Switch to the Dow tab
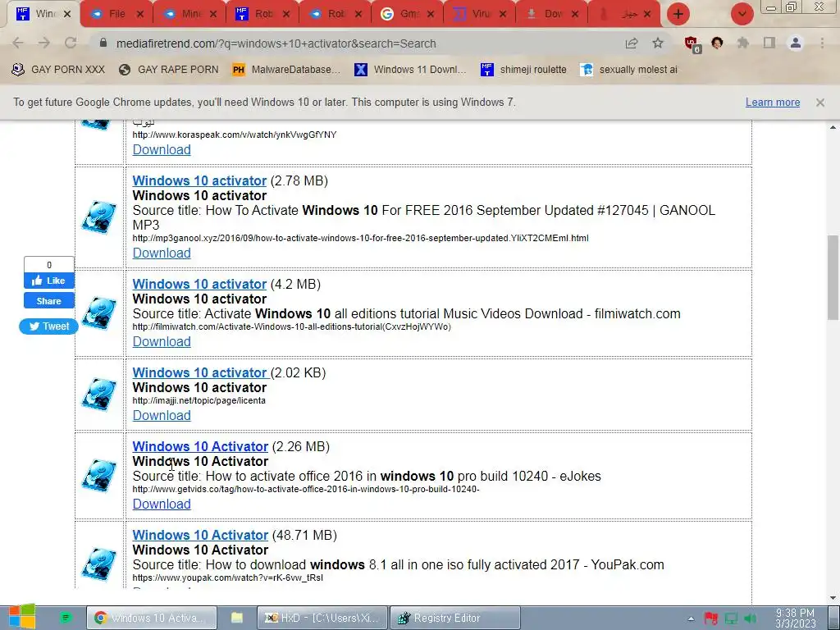 point(553,14)
